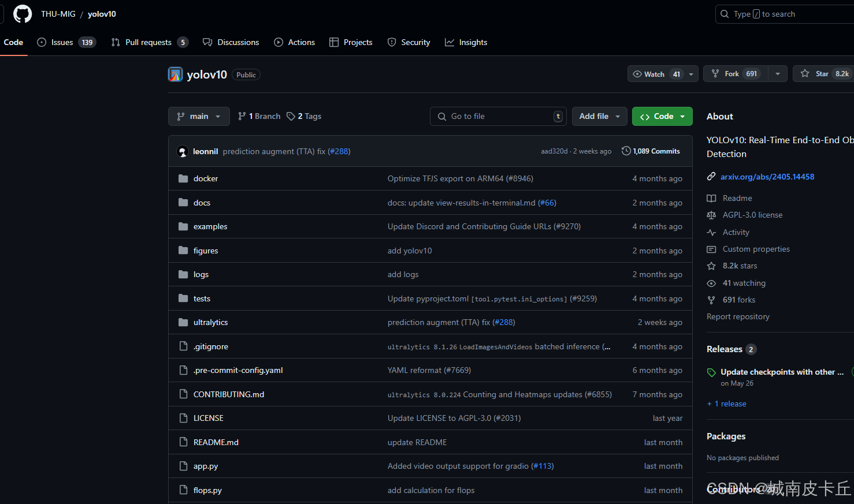Click the 'update README' commit message
The image size is (854, 504).
[x=417, y=442]
